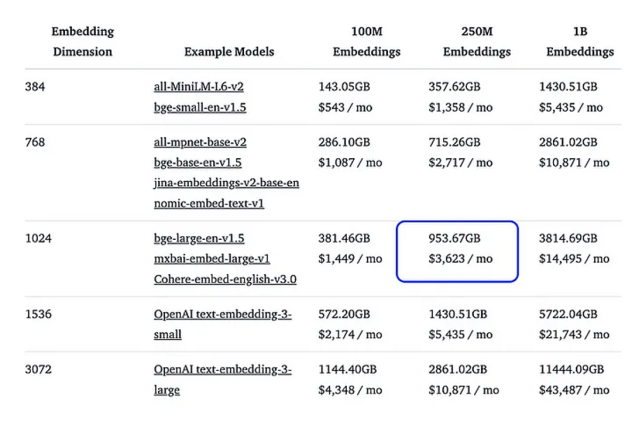Screen dimensions: 632x425
Task: Follow the bge-base-en-v1.5 link
Action: tap(198, 162)
